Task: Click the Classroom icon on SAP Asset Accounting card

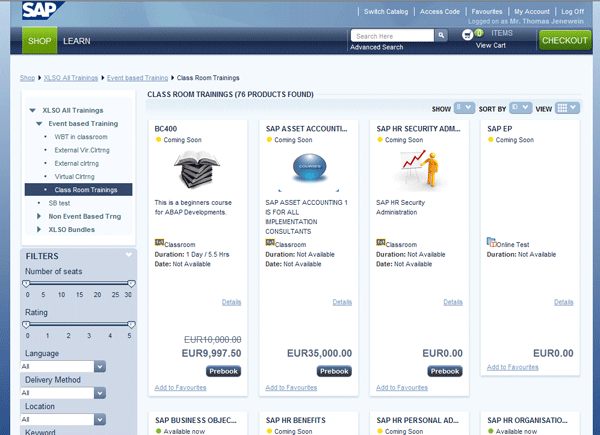Action: point(270,243)
